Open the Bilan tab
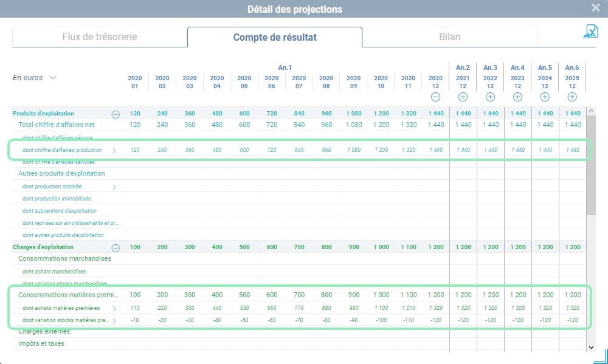 click(x=450, y=37)
